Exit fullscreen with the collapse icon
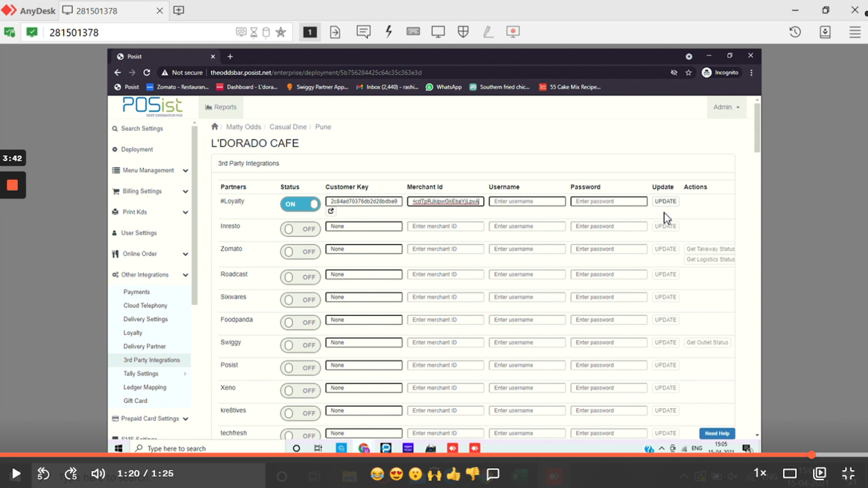Viewport: 868px width, 488px height. (848, 473)
